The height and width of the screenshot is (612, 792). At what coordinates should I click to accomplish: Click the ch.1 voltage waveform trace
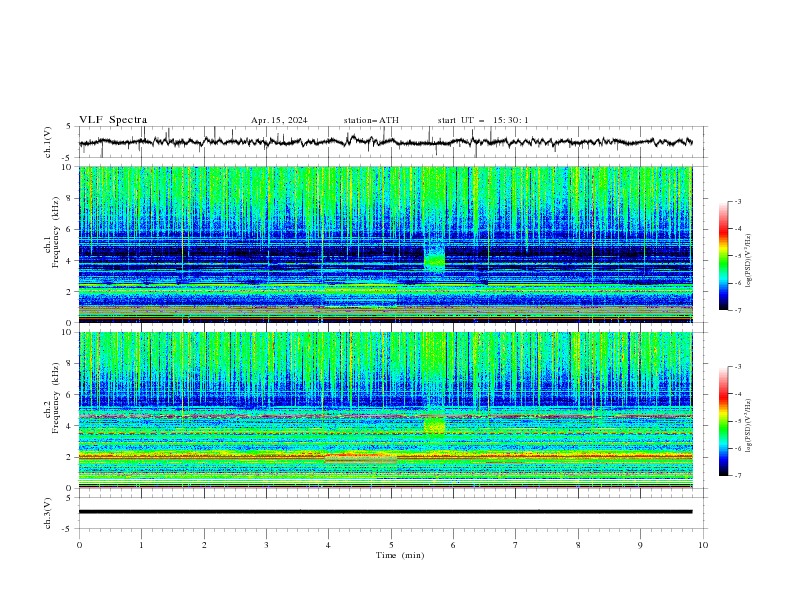[385, 142]
